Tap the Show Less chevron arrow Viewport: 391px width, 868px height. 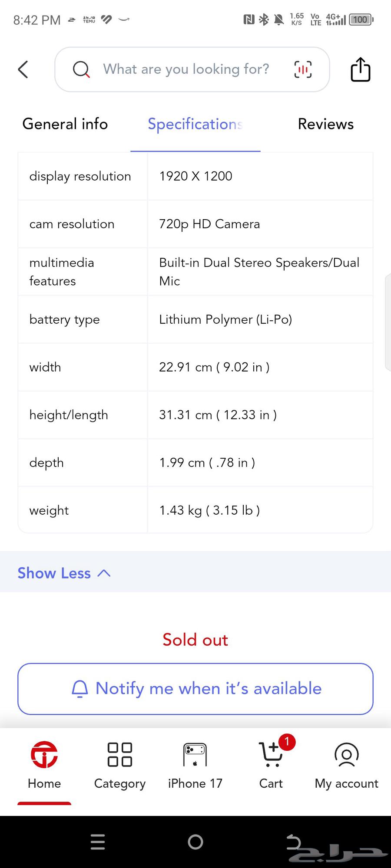104,573
